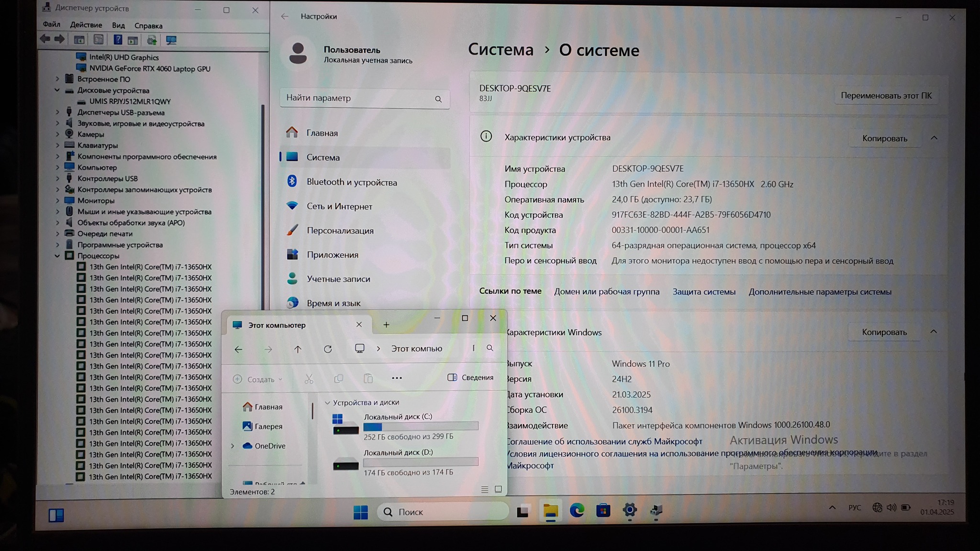The height and width of the screenshot is (551, 980).
Task: Click the Windows Start button
Action: (360, 512)
